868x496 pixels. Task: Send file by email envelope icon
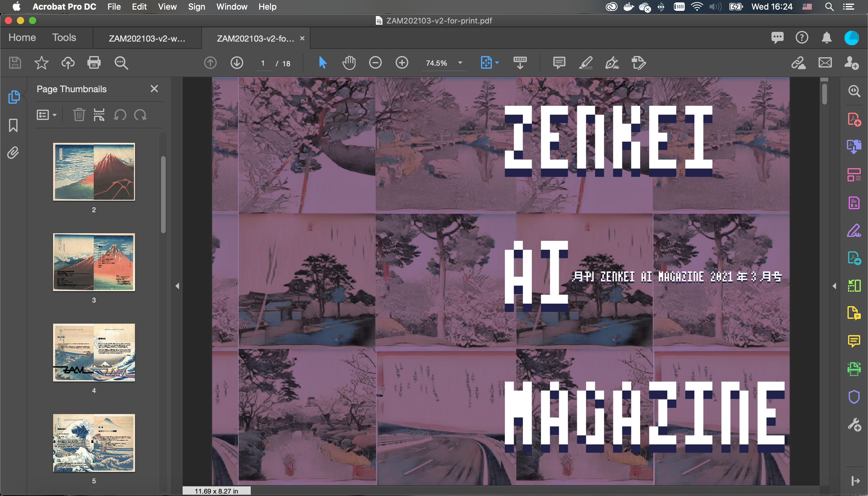pyautogui.click(x=825, y=63)
